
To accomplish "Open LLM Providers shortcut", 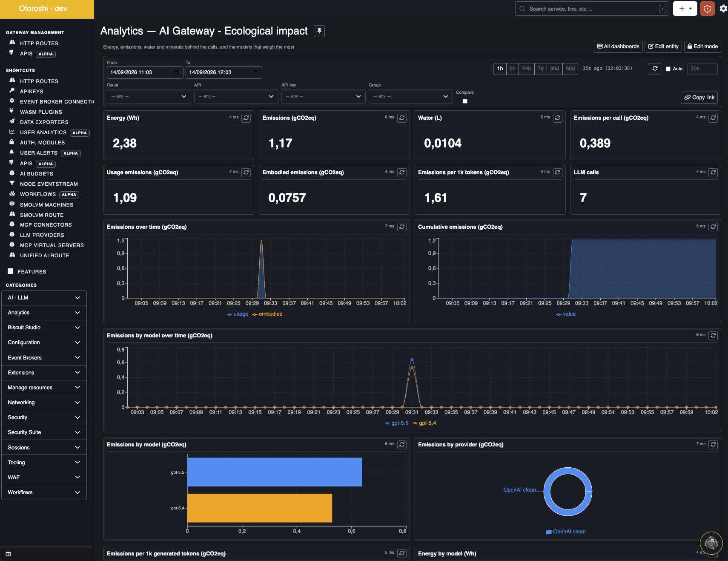I will pos(42,235).
